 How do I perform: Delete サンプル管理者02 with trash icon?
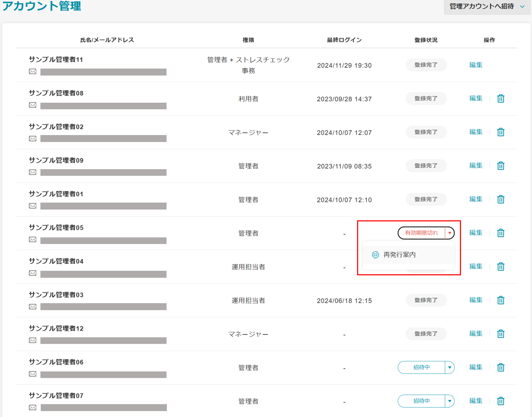pyautogui.click(x=501, y=132)
